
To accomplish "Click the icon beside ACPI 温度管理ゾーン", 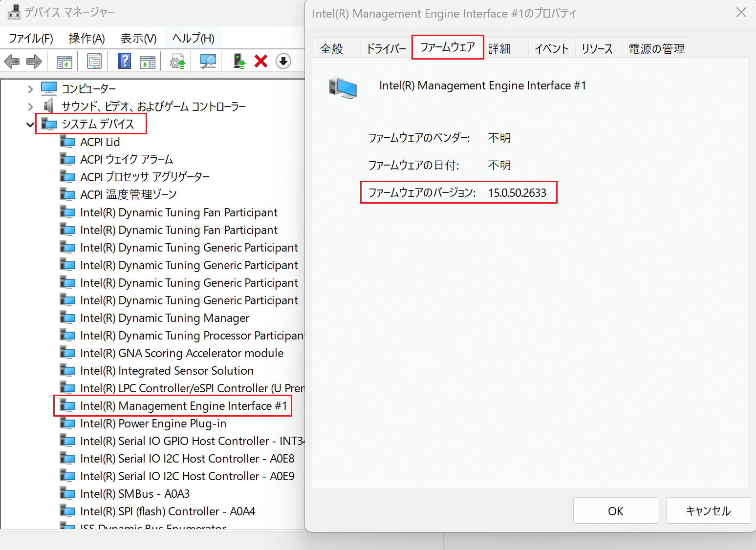I will point(67,194).
